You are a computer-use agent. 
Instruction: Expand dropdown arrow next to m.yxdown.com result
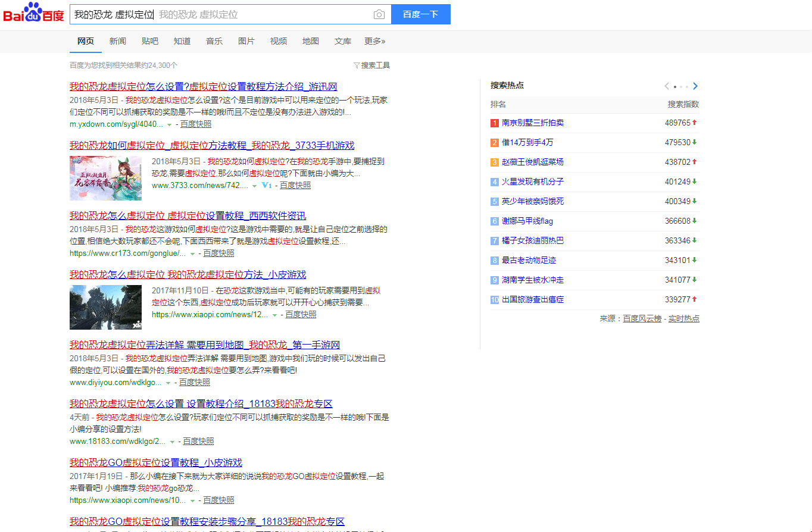tap(170, 124)
